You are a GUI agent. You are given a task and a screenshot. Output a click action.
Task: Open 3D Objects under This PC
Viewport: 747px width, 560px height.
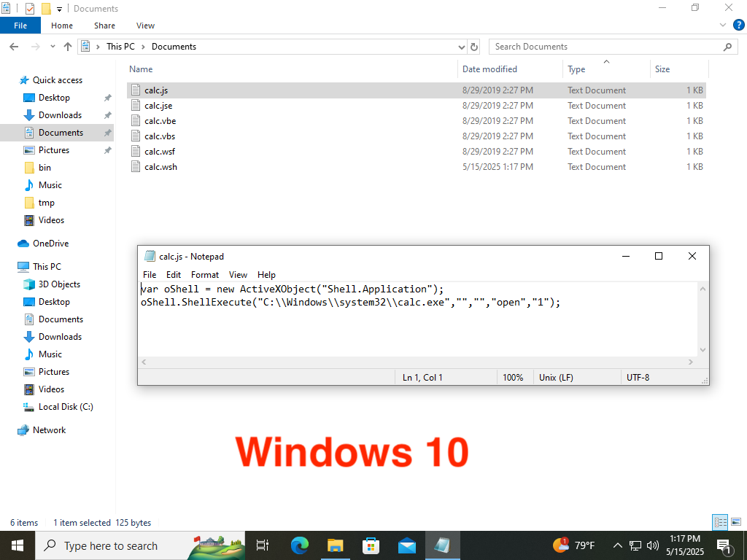[59, 284]
